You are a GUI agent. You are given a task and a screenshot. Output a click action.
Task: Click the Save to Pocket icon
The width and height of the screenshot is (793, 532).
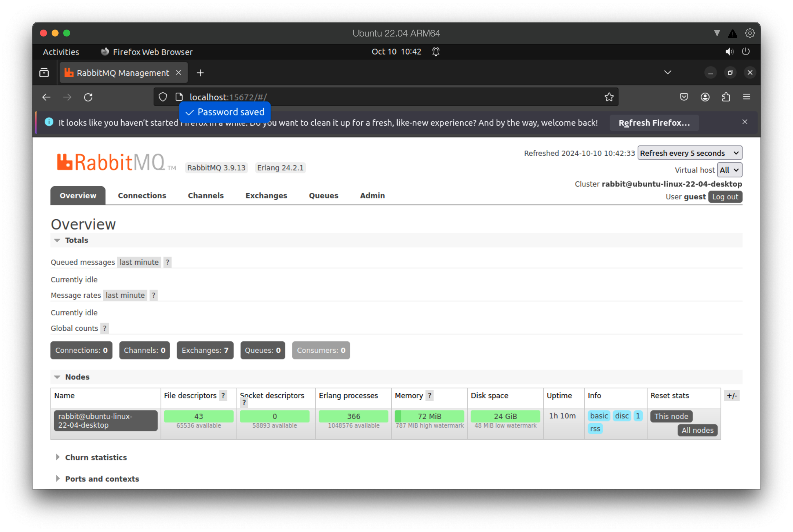coord(684,97)
